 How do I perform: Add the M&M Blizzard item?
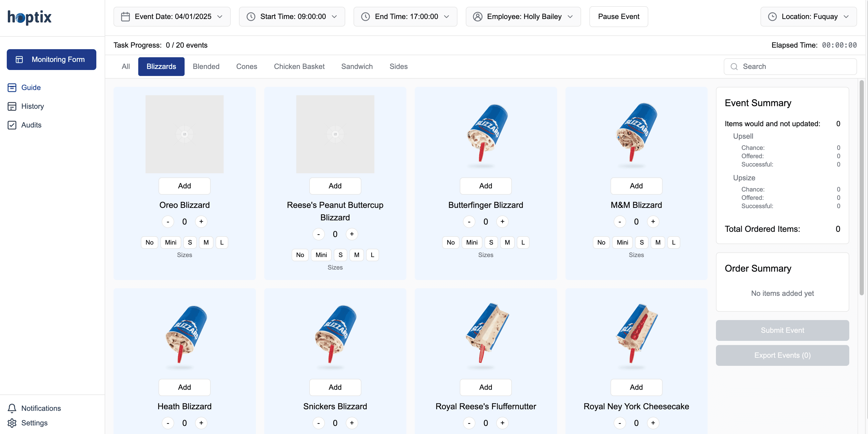click(x=637, y=186)
